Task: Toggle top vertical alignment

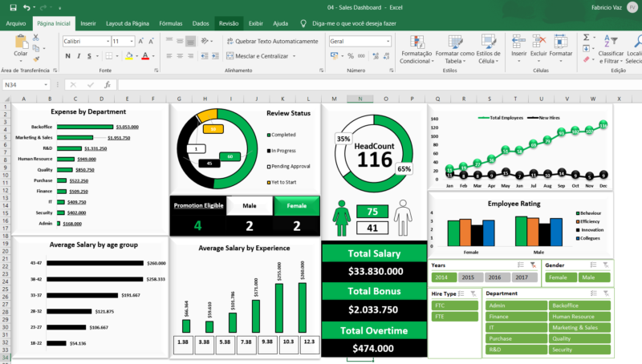Action: (x=169, y=41)
